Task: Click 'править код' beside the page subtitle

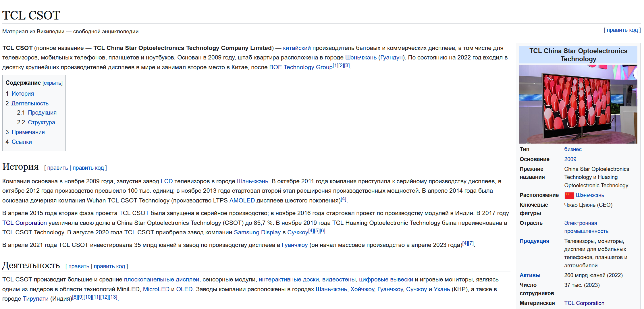Action: pyautogui.click(x=622, y=30)
